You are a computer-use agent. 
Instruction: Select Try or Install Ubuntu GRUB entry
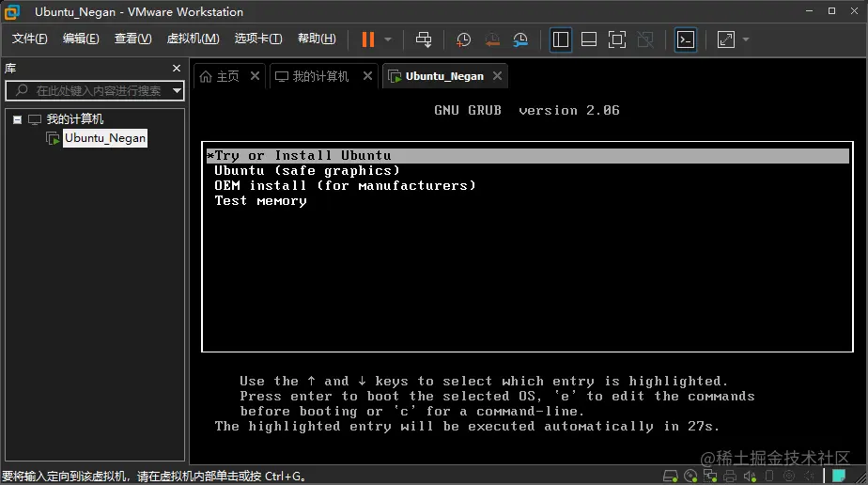pyautogui.click(x=528, y=156)
